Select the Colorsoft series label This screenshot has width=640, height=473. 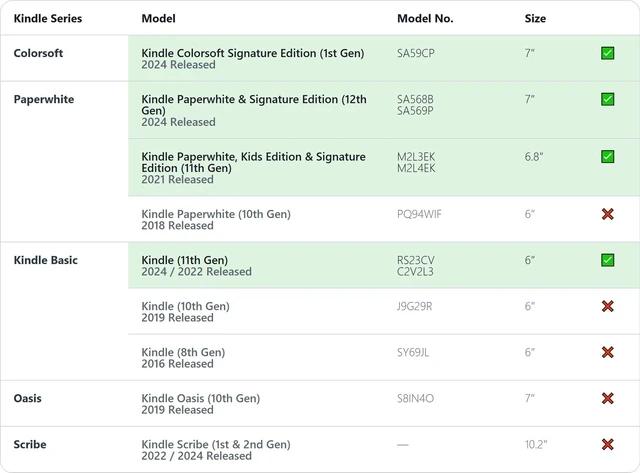38,53
